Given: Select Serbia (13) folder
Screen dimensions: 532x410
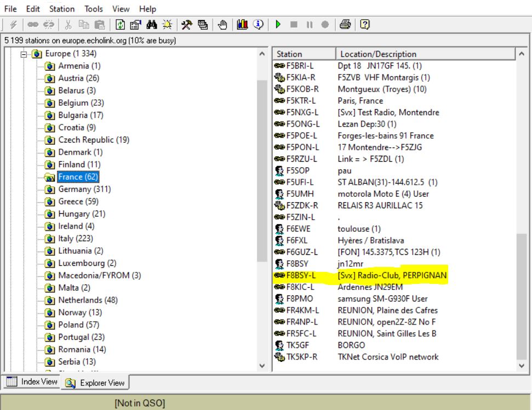Looking at the screenshot, I should point(77,362).
